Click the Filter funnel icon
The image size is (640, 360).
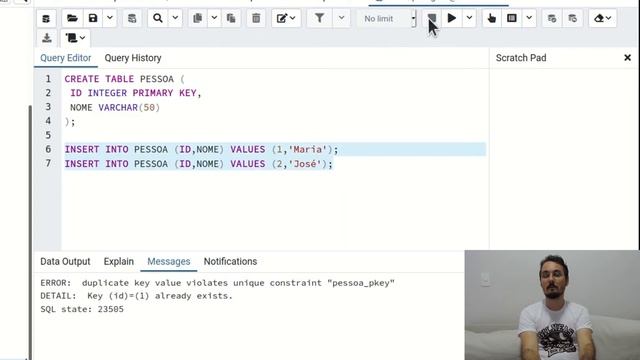pos(320,18)
